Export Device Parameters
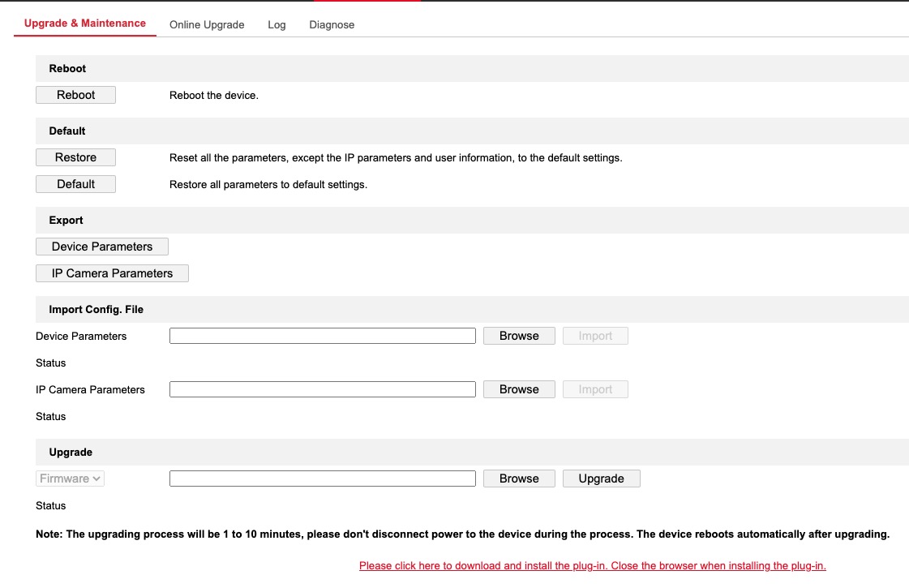Image resolution: width=909 pixels, height=588 pixels. 101,246
